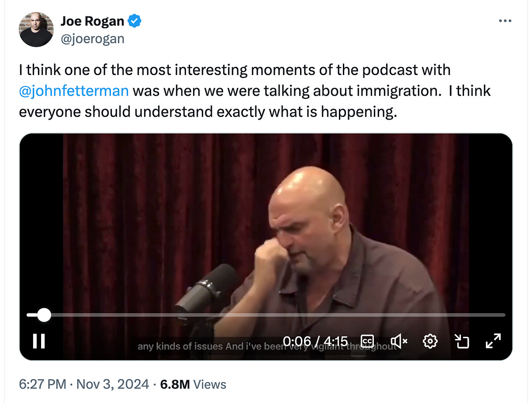Image resolution: width=532 pixels, height=403 pixels.
Task: Expand video to fullscreen
Action: (493, 341)
